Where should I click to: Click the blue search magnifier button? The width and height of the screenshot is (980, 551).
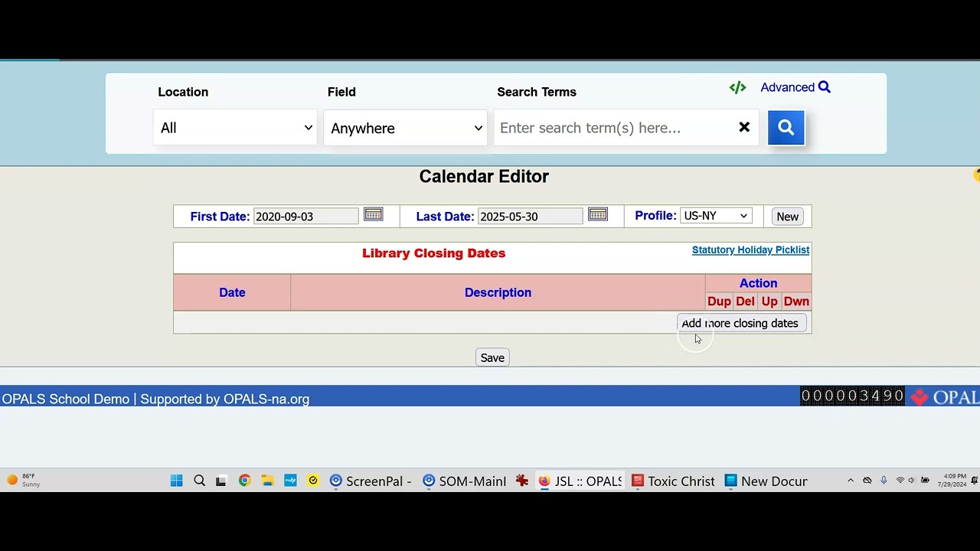coord(786,128)
